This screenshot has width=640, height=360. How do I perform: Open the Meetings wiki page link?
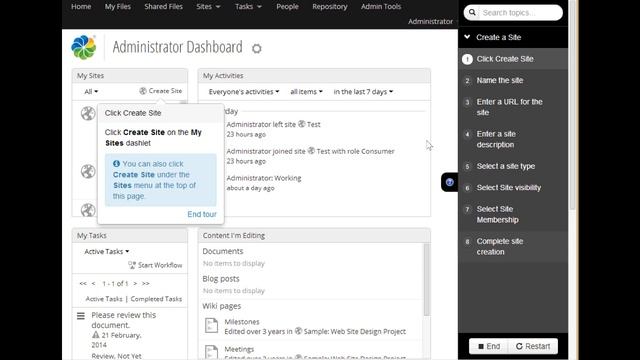239,349
